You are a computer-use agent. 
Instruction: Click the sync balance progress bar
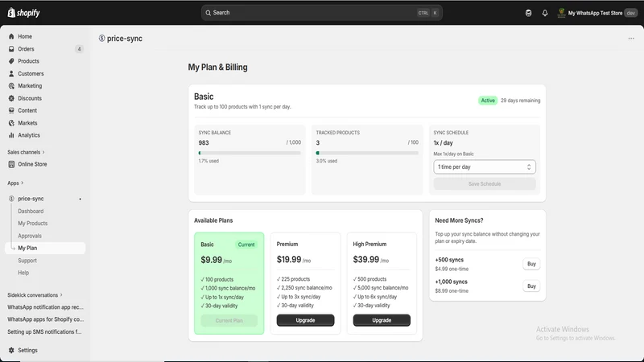click(x=250, y=153)
